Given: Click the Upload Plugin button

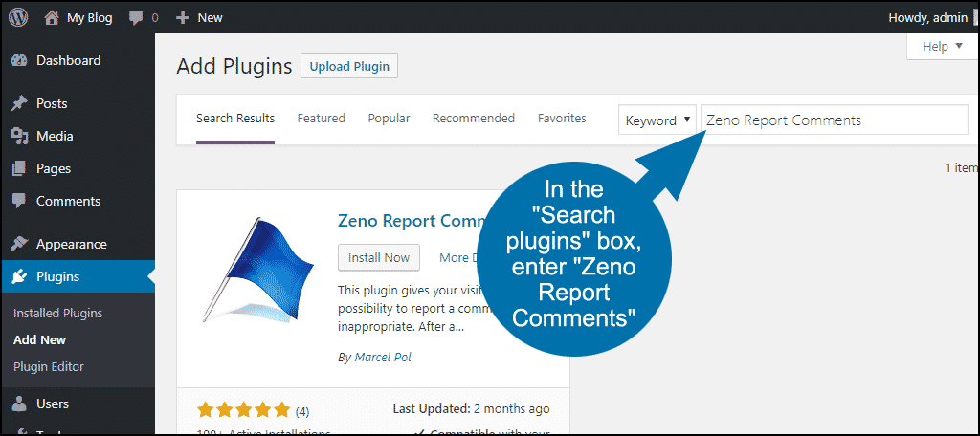Looking at the screenshot, I should tap(349, 66).
